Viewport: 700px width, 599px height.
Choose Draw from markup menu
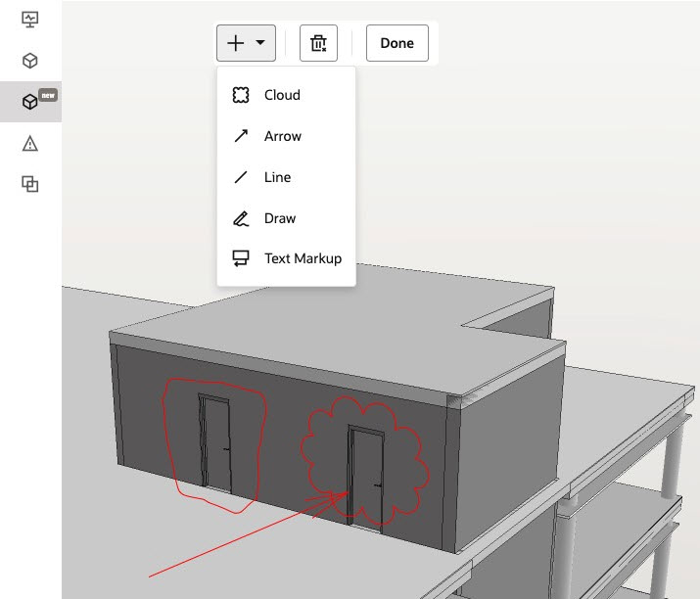coord(286,218)
